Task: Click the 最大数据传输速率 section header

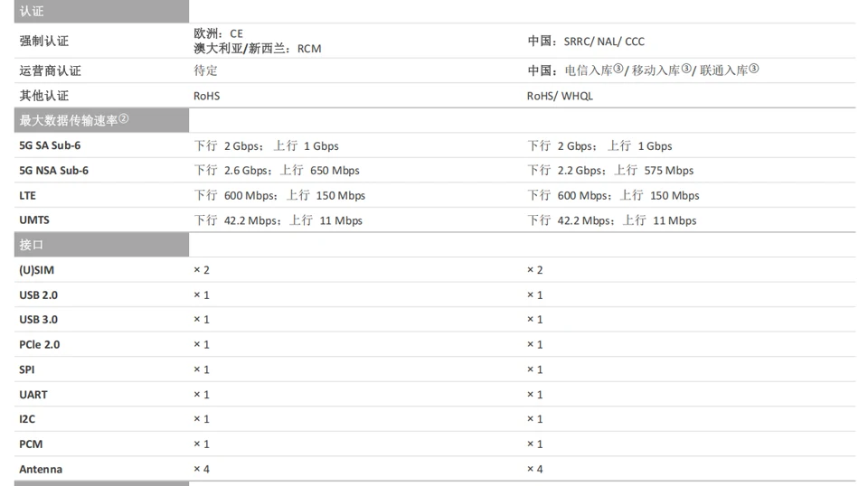Action: coord(74,120)
